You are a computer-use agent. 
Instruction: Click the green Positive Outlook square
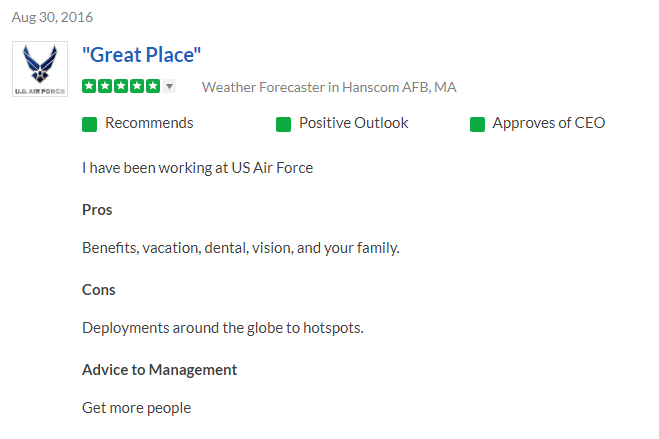[283, 124]
